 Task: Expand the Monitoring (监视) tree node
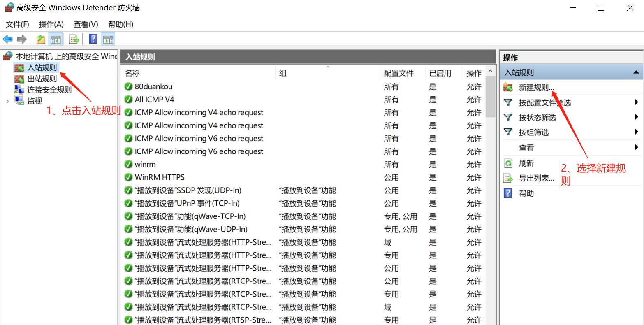click(7, 101)
